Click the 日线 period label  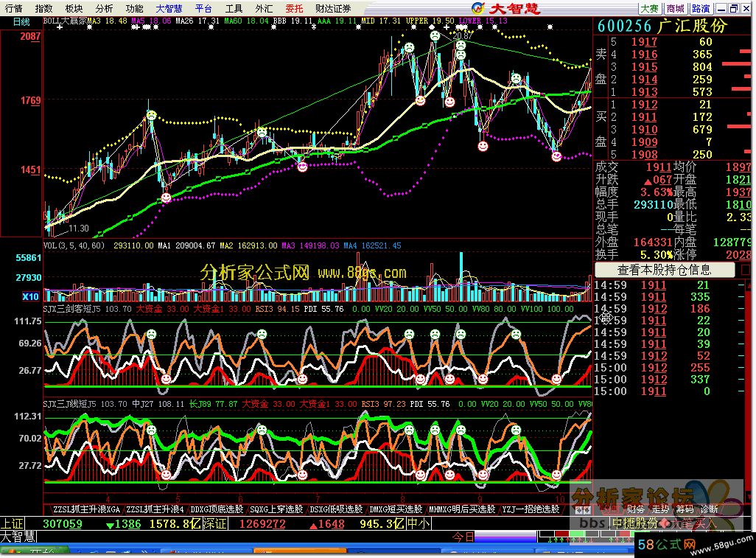coord(21,21)
